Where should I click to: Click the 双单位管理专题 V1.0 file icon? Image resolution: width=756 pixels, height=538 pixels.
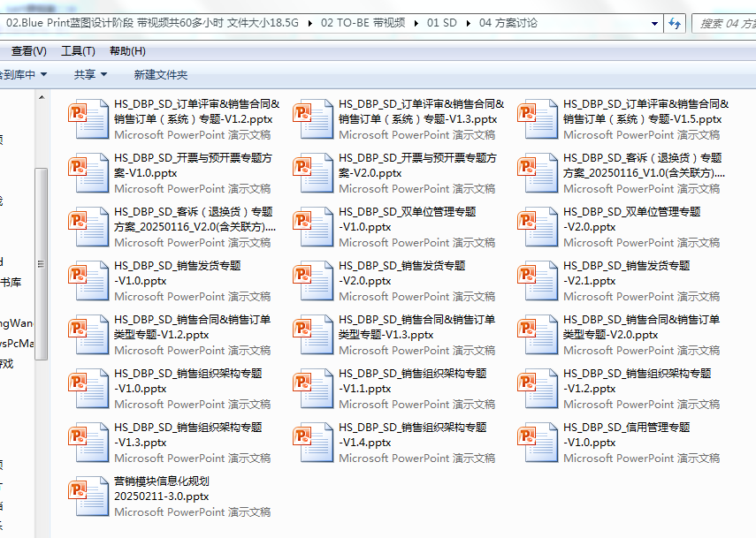tap(317, 227)
